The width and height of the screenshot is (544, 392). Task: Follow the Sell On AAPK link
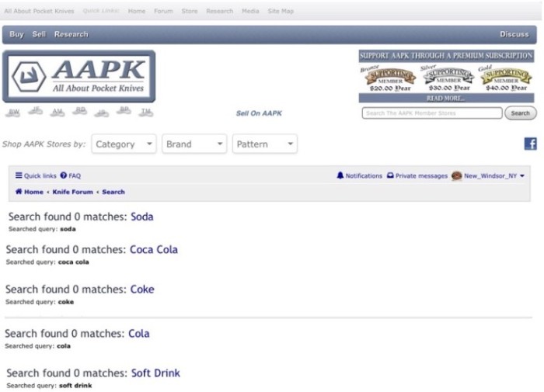pos(259,113)
